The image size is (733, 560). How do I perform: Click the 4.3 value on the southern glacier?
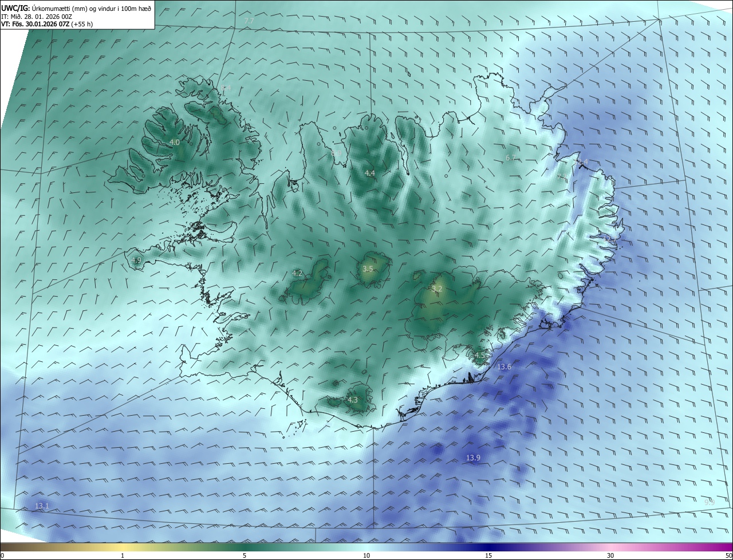352,400
